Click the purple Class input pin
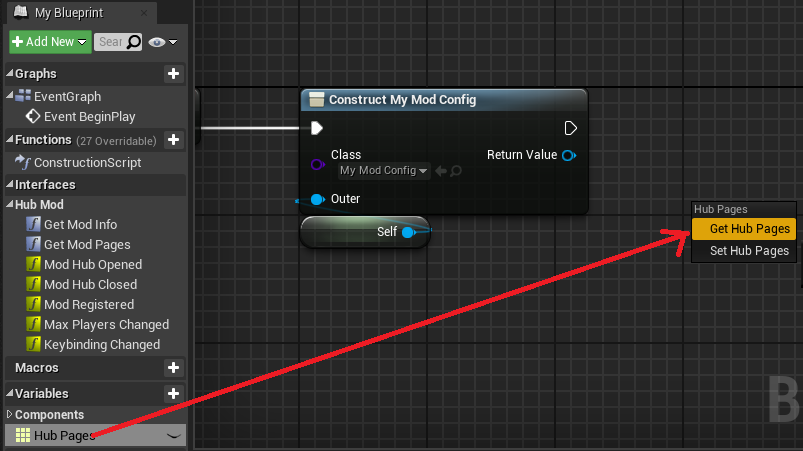 318,164
